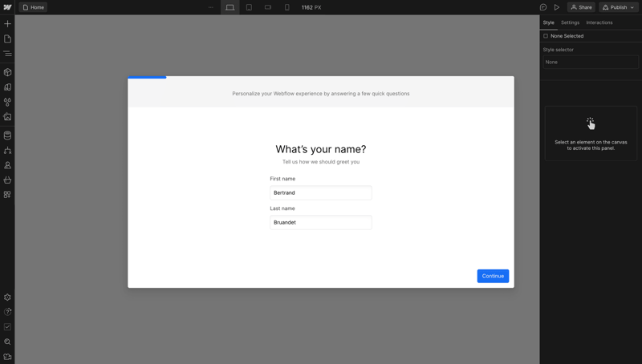
Task: Open the Components cube icon
Action: (x=7, y=72)
